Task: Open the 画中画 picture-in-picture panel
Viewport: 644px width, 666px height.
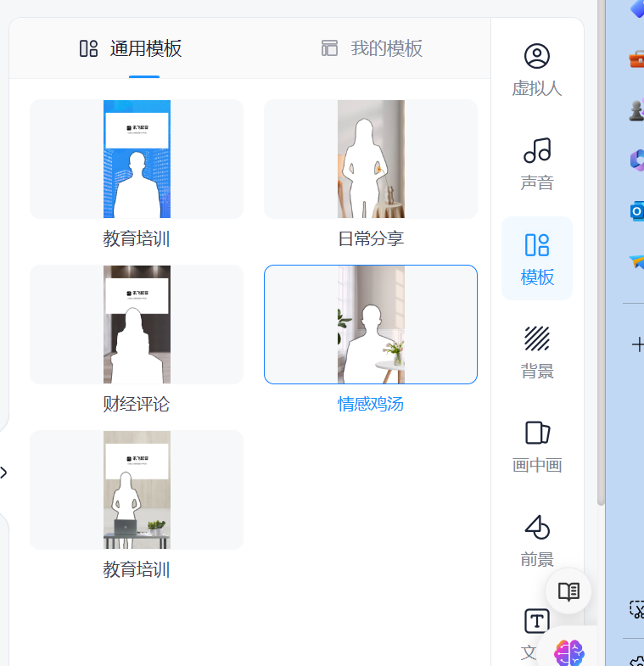Action: 536,446
